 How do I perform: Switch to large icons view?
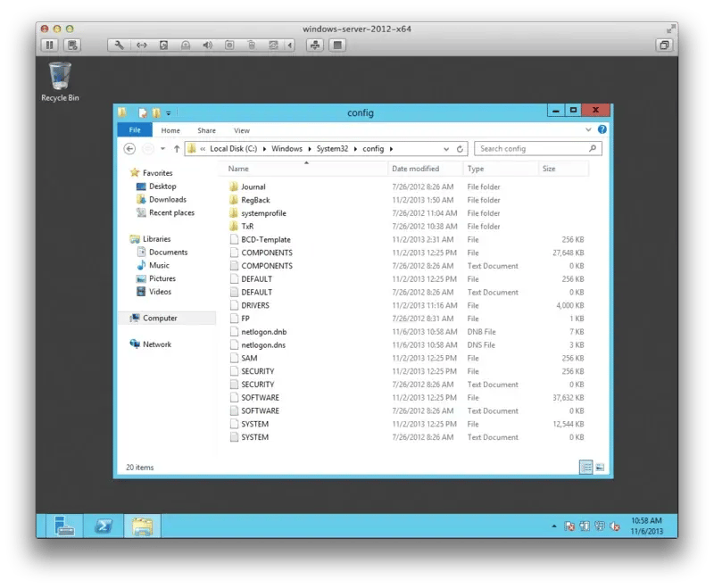[600, 467]
